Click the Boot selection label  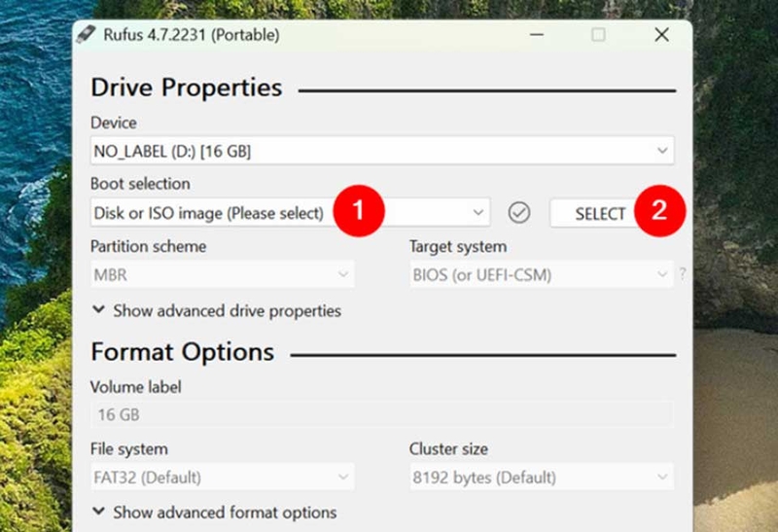click(x=140, y=184)
